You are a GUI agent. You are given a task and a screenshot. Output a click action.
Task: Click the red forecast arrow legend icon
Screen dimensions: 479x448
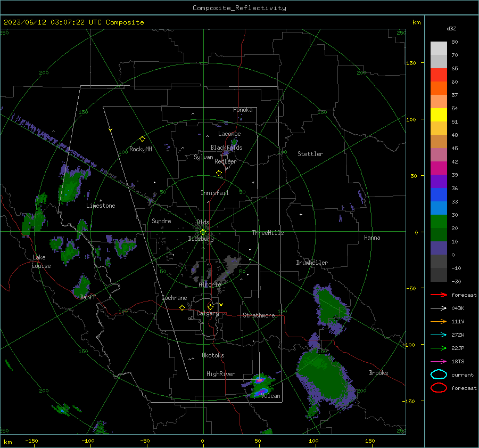tap(439, 295)
